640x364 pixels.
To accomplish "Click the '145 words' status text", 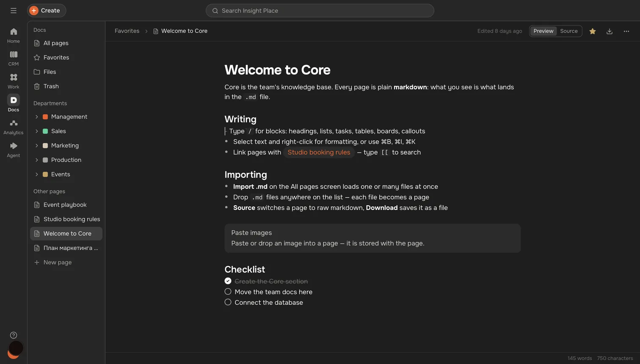I will [x=579, y=358].
